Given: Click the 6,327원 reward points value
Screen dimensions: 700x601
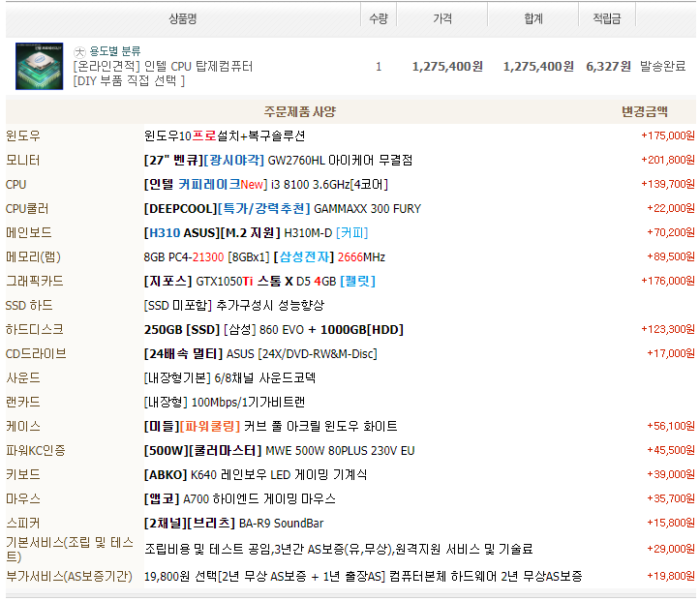Looking at the screenshot, I should [x=608, y=67].
